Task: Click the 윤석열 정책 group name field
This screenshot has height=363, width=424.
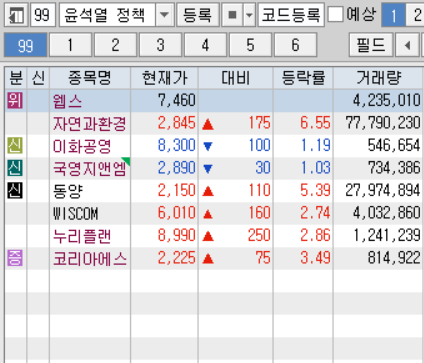Action: [x=107, y=15]
